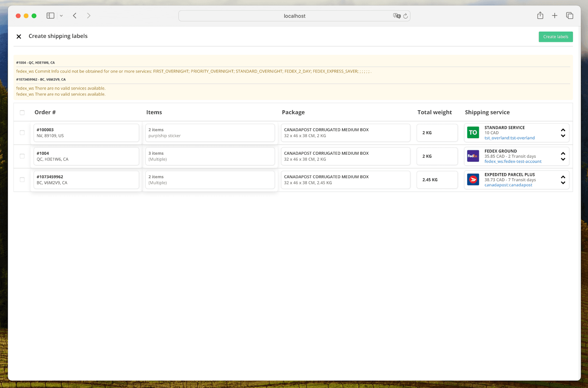The image size is (588, 388).
Task: Click the 2.45 KG total weight field
Action: point(437,180)
